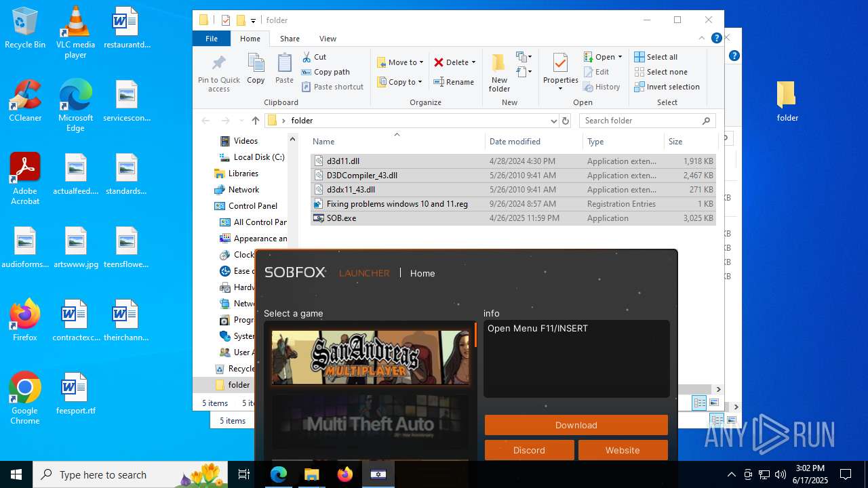Select San Andreas Multiplayer game thumbnail
Screen dimensions: 868x488
click(370, 357)
